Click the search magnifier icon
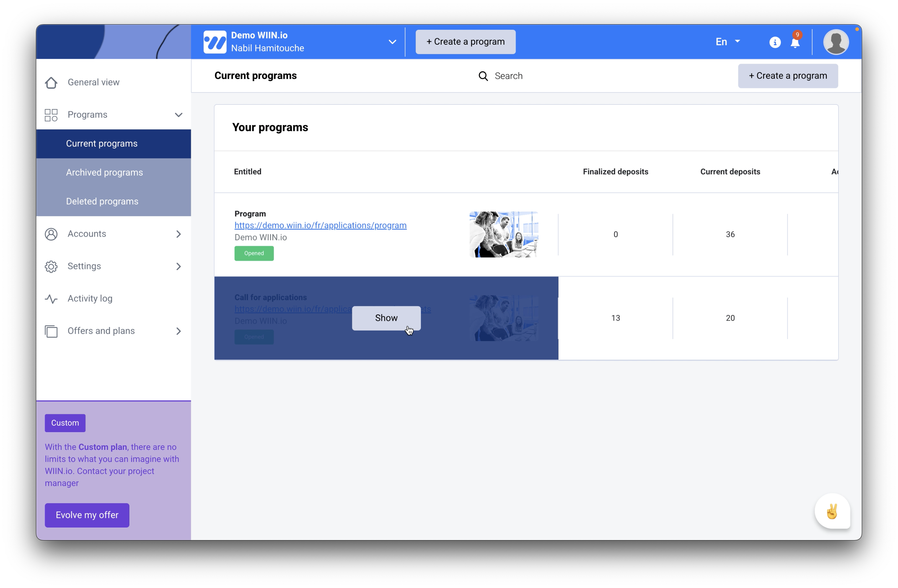The image size is (898, 588). click(x=483, y=76)
